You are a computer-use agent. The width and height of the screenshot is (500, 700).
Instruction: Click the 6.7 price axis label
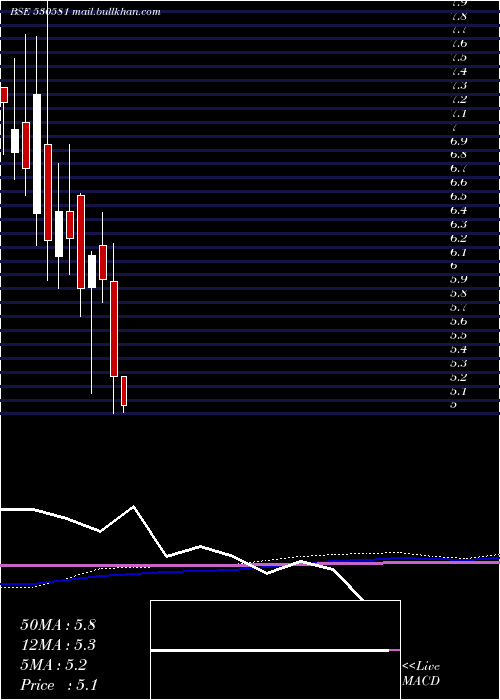[x=459, y=169]
